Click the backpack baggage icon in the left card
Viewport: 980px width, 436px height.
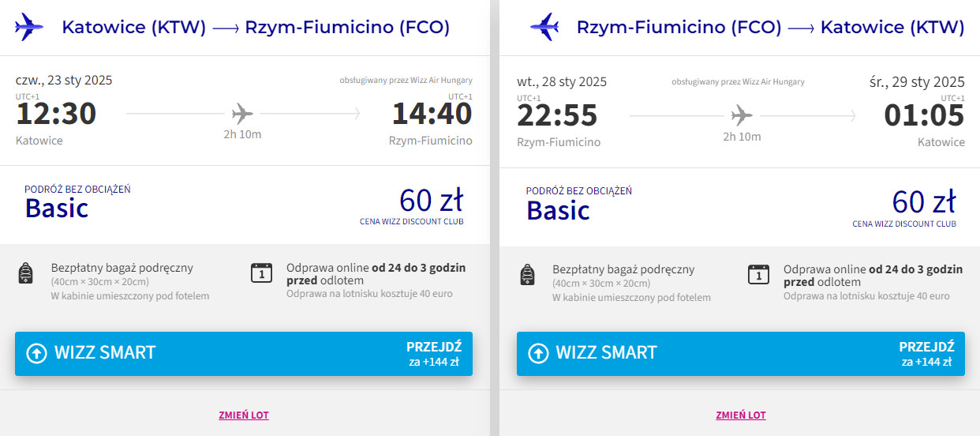tap(25, 273)
